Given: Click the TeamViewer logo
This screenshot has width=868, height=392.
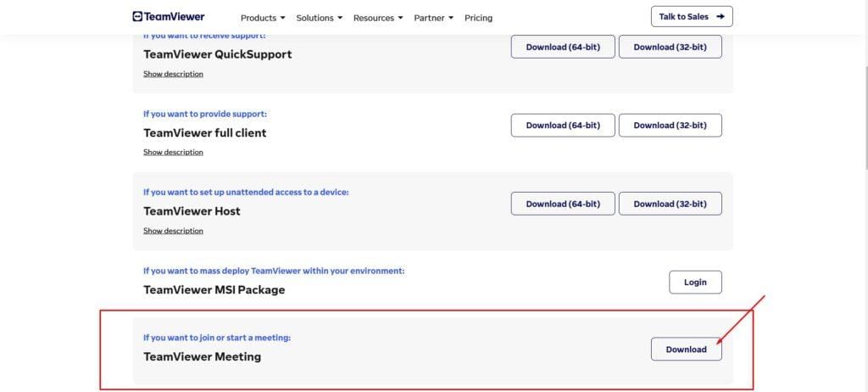Looking at the screenshot, I should coord(169,16).
